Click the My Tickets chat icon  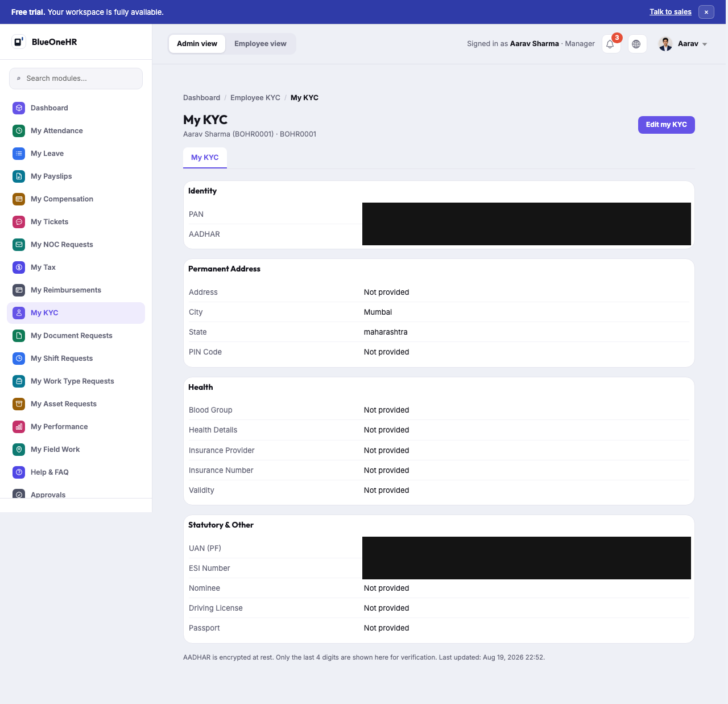tap(19, 221)
